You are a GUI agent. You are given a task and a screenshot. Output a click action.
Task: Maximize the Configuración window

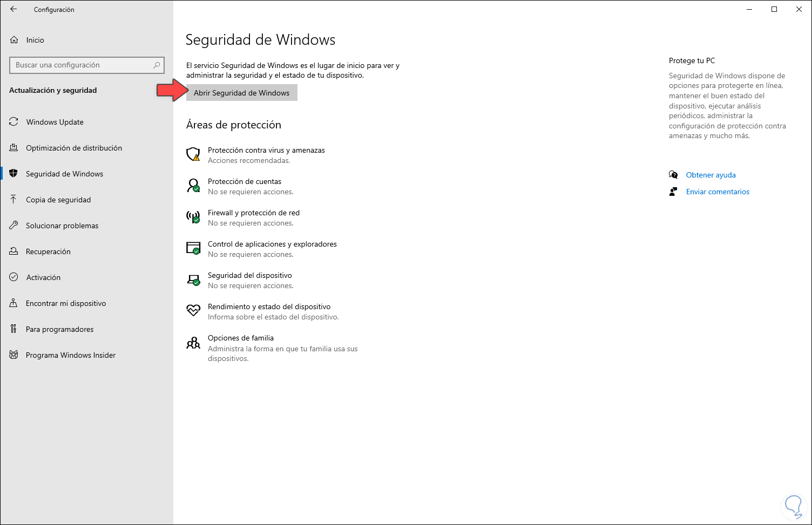coord(774,9)
